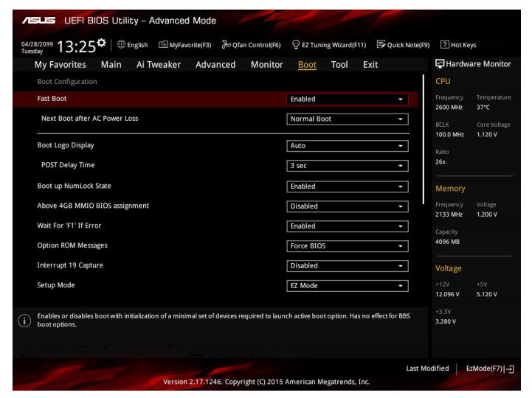532x398 pixels.
Task: Go to the Advanced tab
Action: click(215, 64)
